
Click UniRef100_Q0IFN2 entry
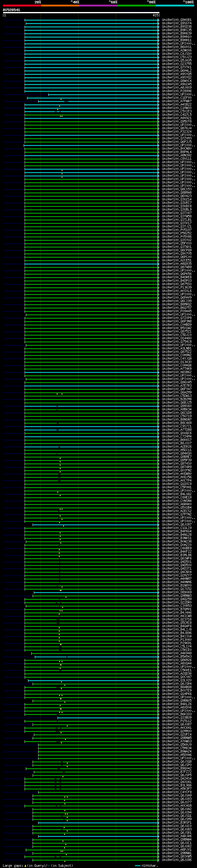176,470
